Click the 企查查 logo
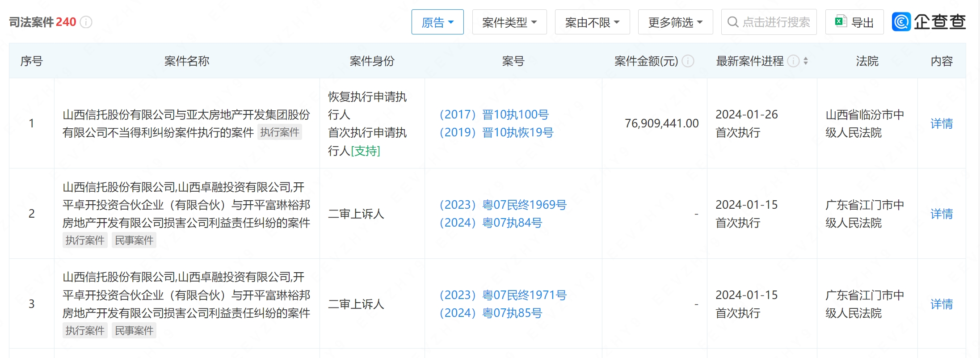 [x=929, y=21]
